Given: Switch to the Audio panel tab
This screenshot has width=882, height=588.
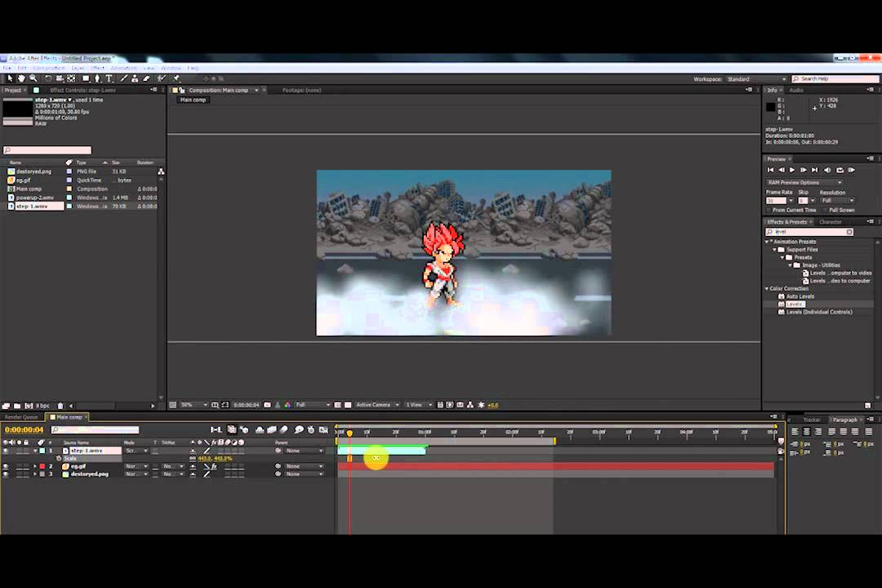Looking at the screenshot, I should (x=796, y=90).
